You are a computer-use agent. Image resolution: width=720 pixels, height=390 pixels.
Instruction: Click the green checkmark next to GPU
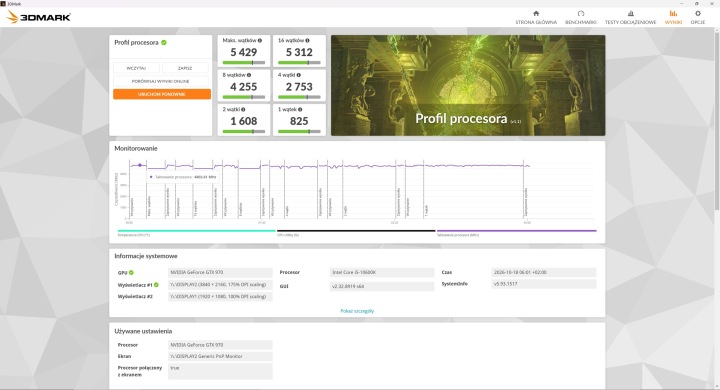pos(131,272)
